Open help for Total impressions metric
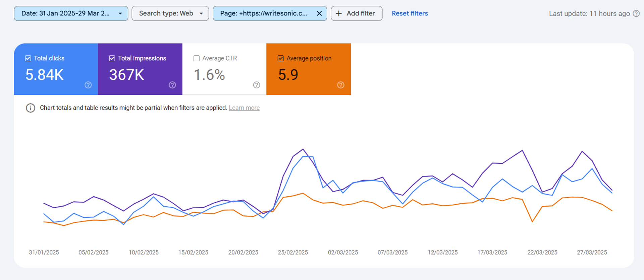 pyautogui.click(x=172, y=85)
